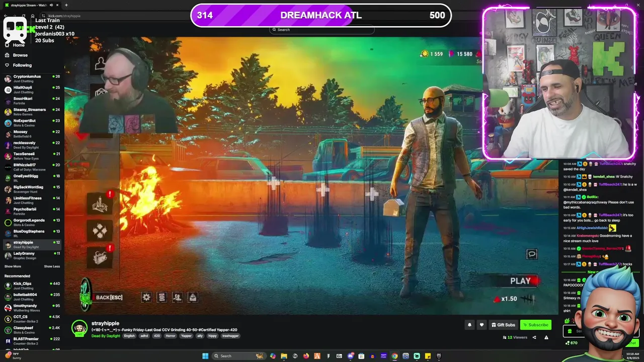The height and width of the screenshot is (362, 644).
Task: Click the treehugger tag below the stream
Action: [230, 336]
